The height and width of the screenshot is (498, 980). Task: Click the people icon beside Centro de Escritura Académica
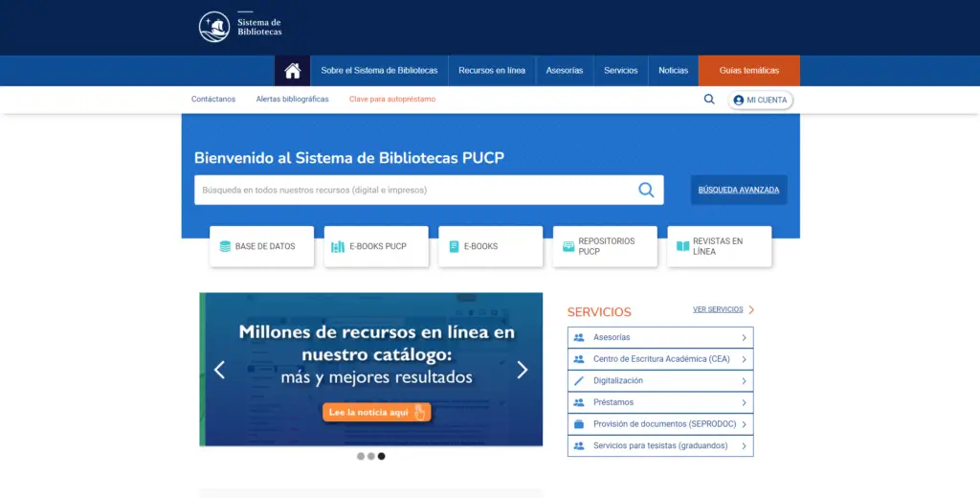[x=579, y=359]
